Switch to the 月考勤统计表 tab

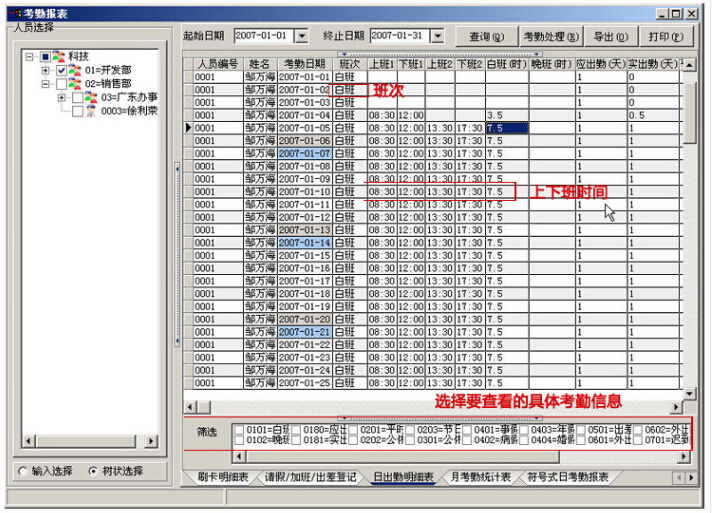480,478
